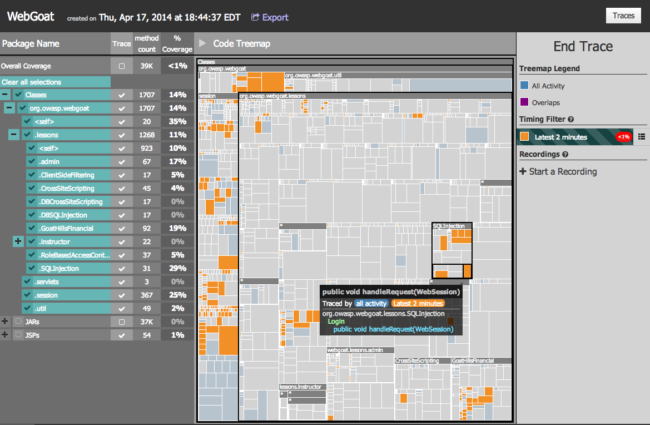
Task: Click the Overlaps purple swatch
Action: (524, 102)
